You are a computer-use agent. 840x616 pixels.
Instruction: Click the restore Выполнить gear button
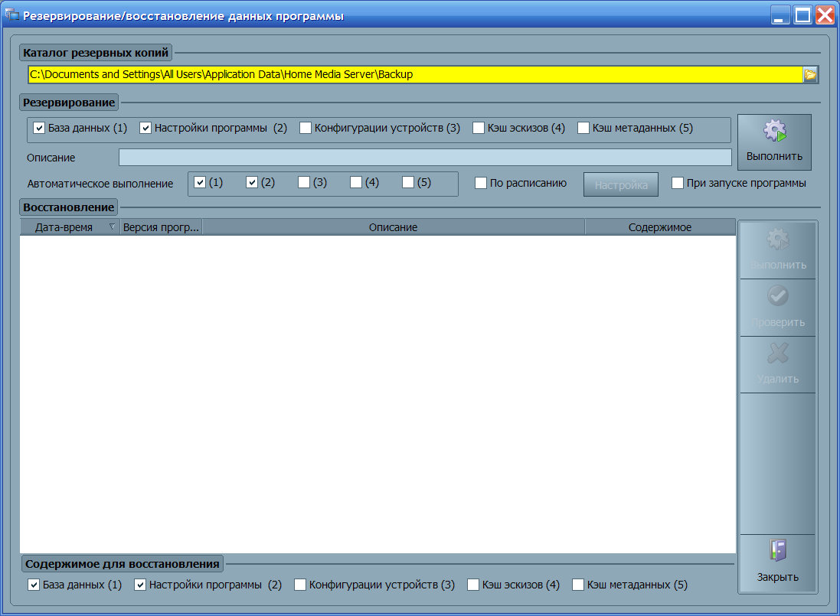point(777,251)
